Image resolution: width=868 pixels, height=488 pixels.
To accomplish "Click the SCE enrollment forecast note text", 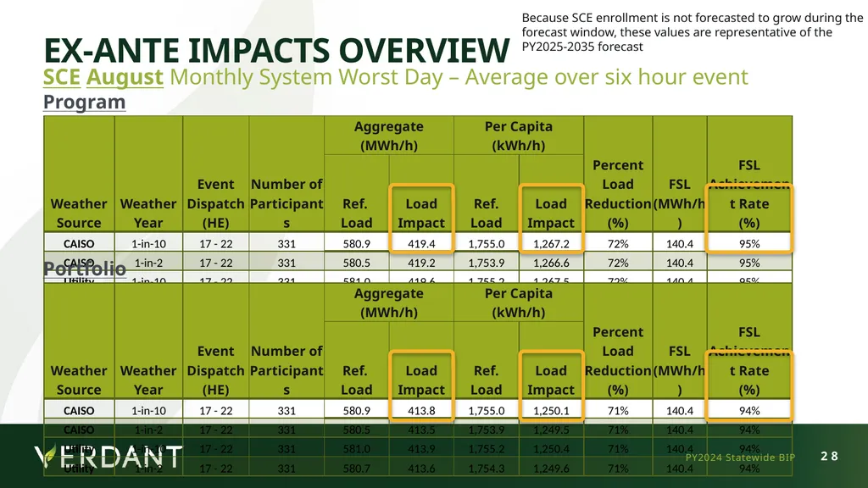I will tap(692, 32).
